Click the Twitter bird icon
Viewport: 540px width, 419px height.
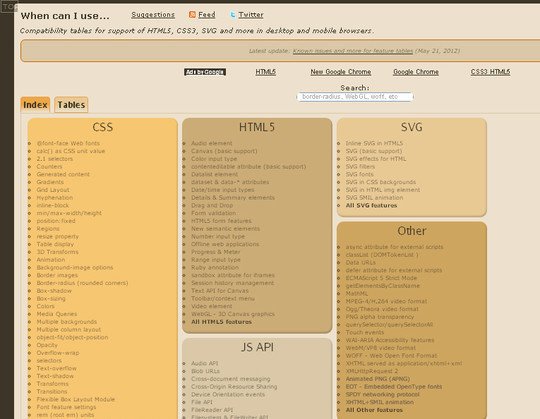click(232, 14)
